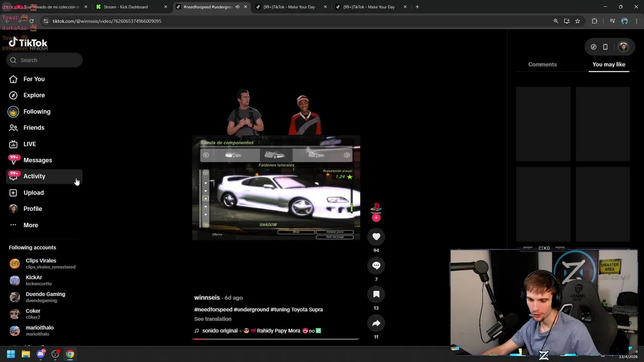This screenshot has height=362, width=644.
Task: Click the zoom magnifier icon in address bar
Action: pyautogui.click(x=555, y=21)
